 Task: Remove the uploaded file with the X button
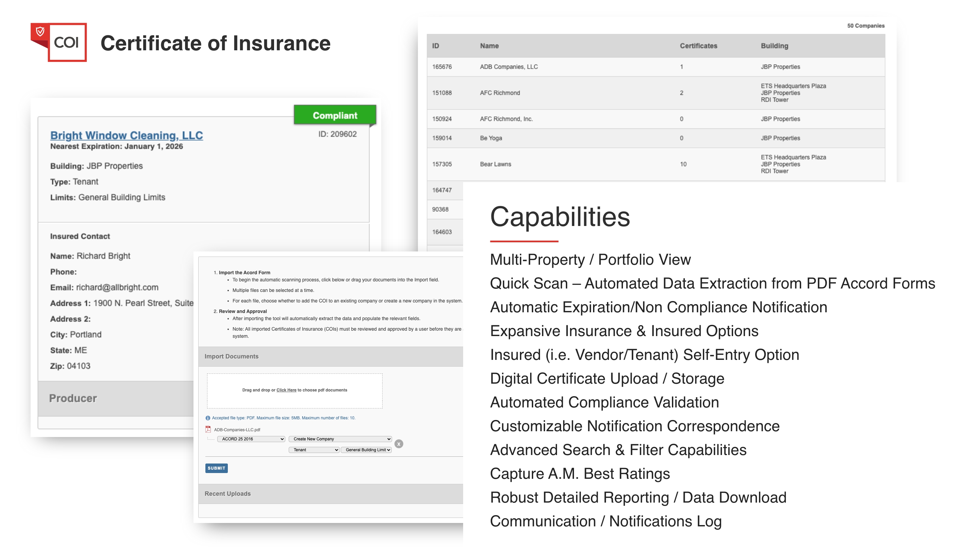[399, 444]
